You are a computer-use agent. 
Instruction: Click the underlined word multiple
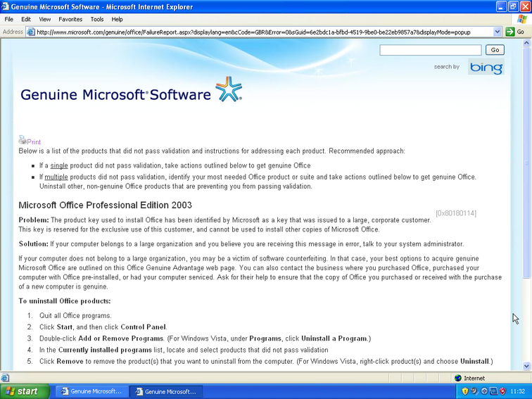tap(56, 177)
